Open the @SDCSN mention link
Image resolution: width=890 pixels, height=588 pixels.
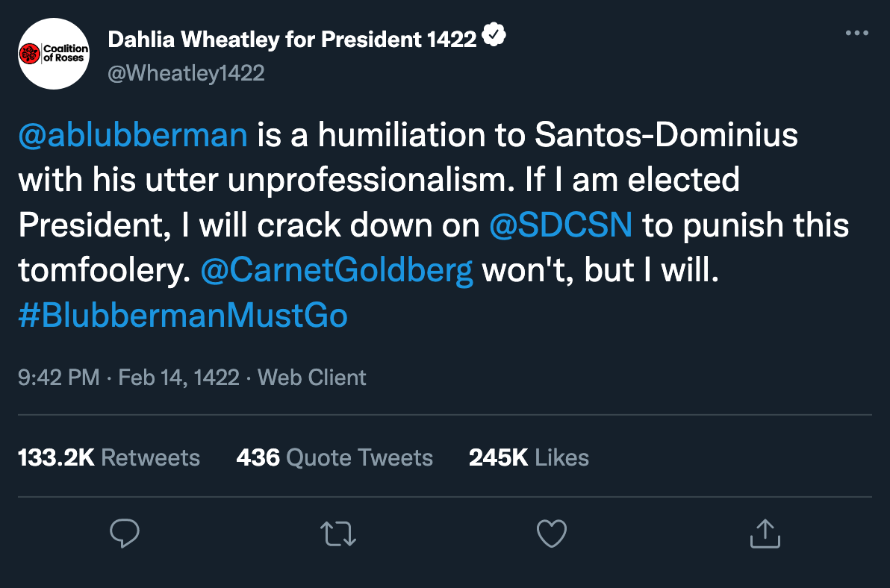pyautogui.click(x=561, y=225)
